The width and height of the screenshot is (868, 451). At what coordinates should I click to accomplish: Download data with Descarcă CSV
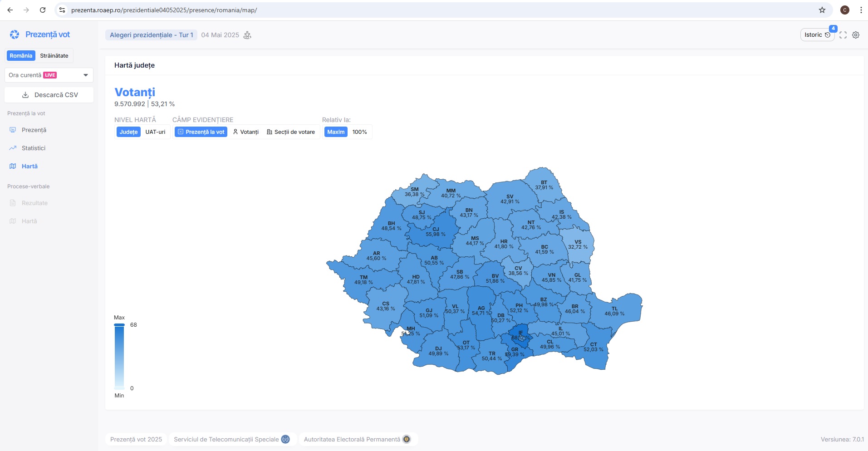(49, 95)
